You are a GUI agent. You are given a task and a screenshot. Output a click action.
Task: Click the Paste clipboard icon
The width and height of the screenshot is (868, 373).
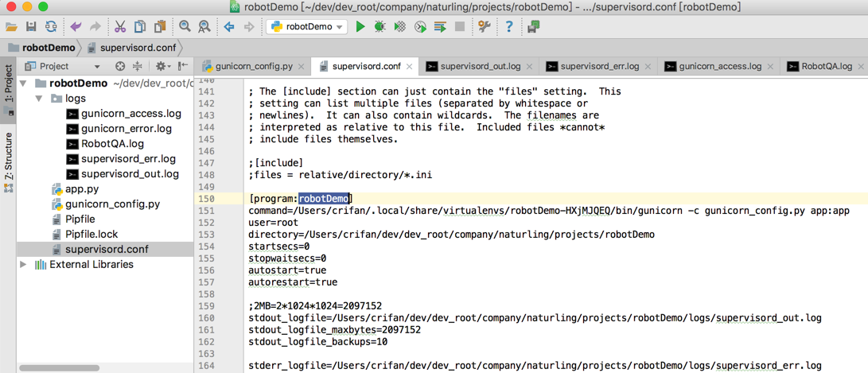160,26
